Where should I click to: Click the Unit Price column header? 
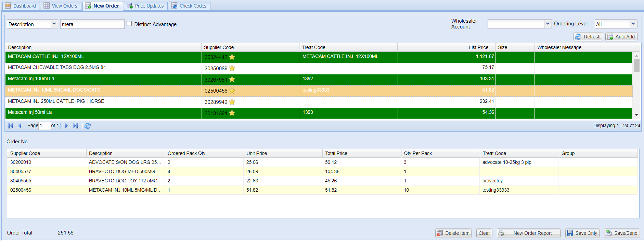click(283, 153)
